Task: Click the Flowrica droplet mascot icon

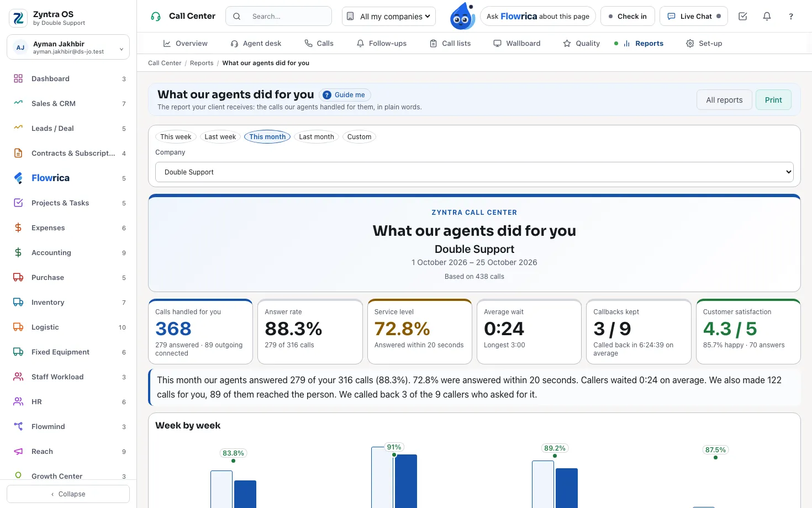Action: (x=462, y=16)
